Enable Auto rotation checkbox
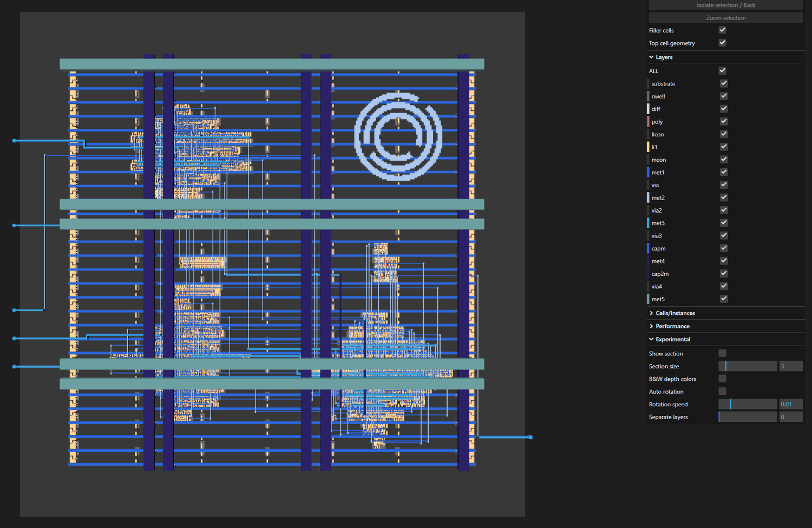This screenshot has height=528, width=812. point(722,391)
